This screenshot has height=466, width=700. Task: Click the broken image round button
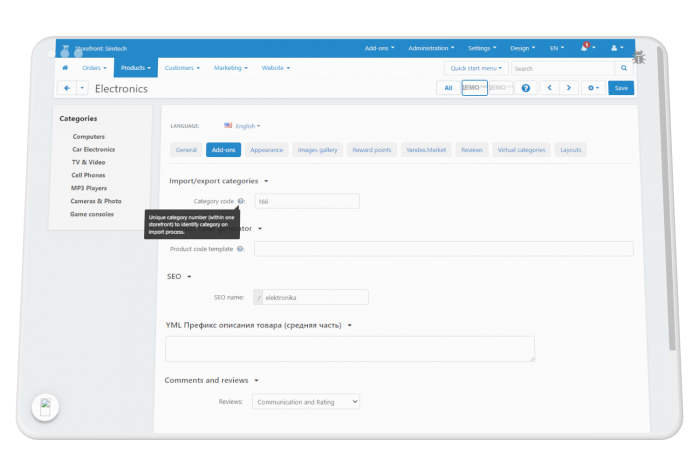coord(45,407)
